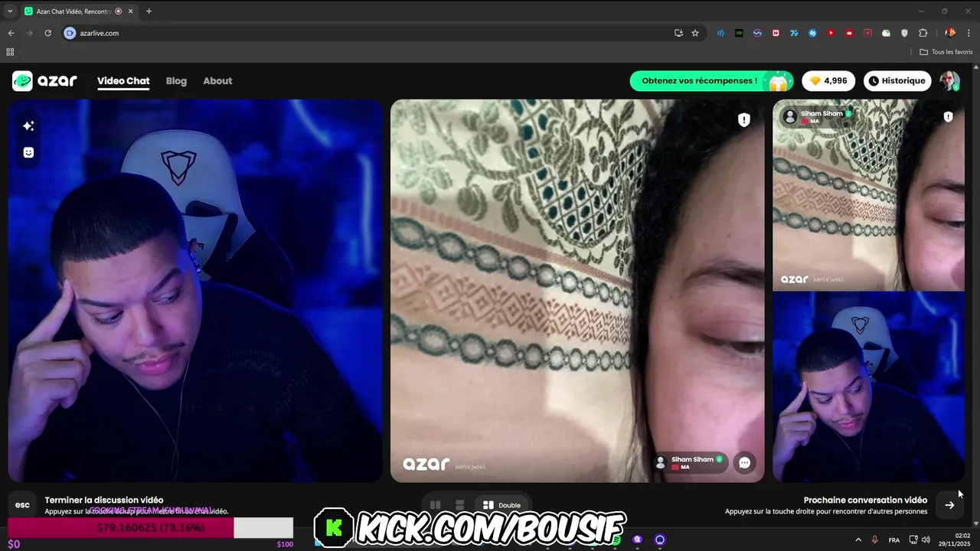Open the network icon in system tray
The height and width of the screenshot is (551, 980).
point(913,540)
